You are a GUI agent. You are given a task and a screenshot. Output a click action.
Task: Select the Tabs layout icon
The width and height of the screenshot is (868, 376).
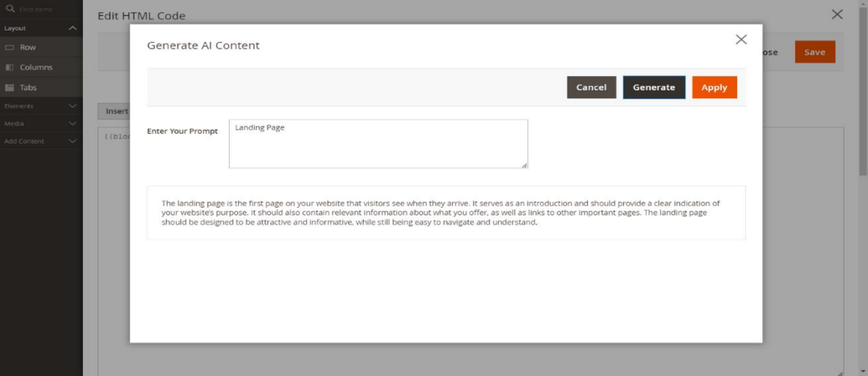[9, 88]
